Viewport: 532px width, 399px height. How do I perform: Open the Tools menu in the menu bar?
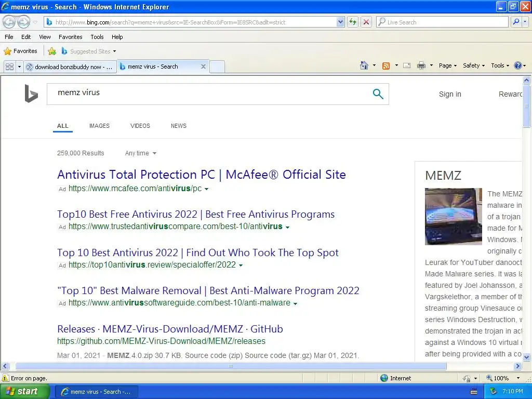[97, 37]
